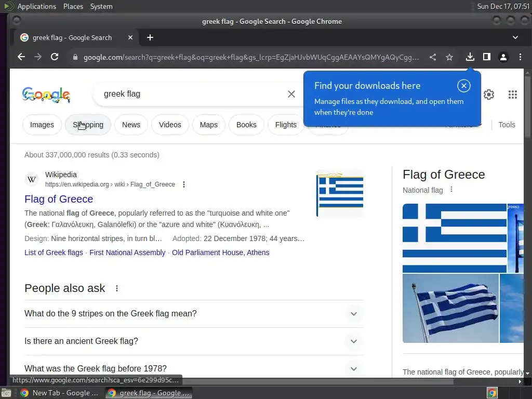532x399 pixels.
Task: Switch to New Tab Chrome window in taskbar
Action: pos(59,393)
